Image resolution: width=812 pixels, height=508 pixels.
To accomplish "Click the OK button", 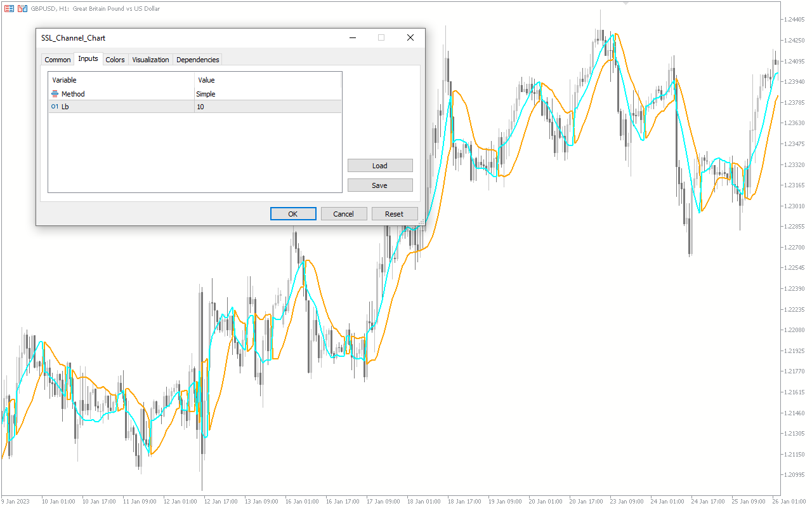I will tap(293, 214).
